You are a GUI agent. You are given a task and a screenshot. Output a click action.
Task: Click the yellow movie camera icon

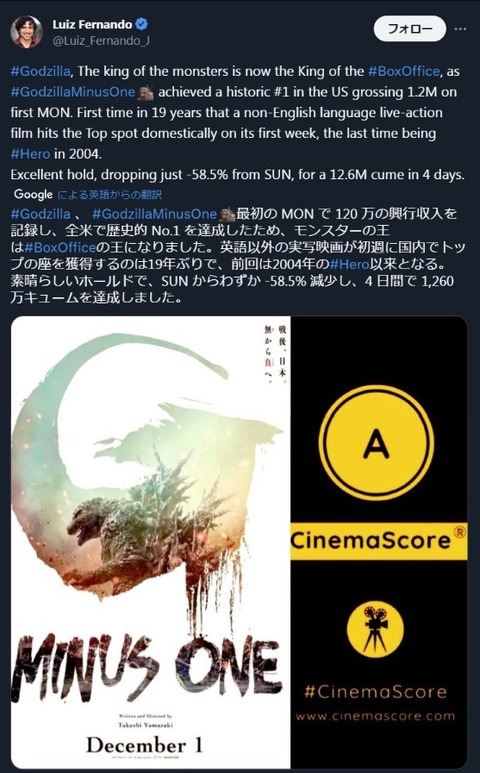click(x=376, y=629)
